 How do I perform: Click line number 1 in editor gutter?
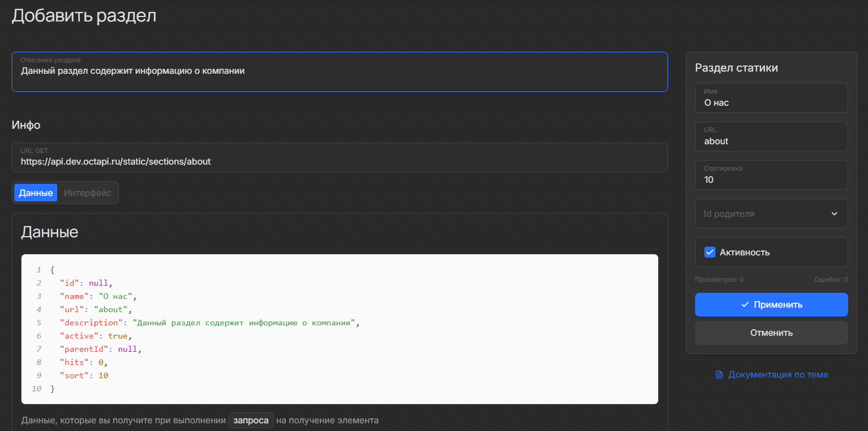click(x=39, y=270)
